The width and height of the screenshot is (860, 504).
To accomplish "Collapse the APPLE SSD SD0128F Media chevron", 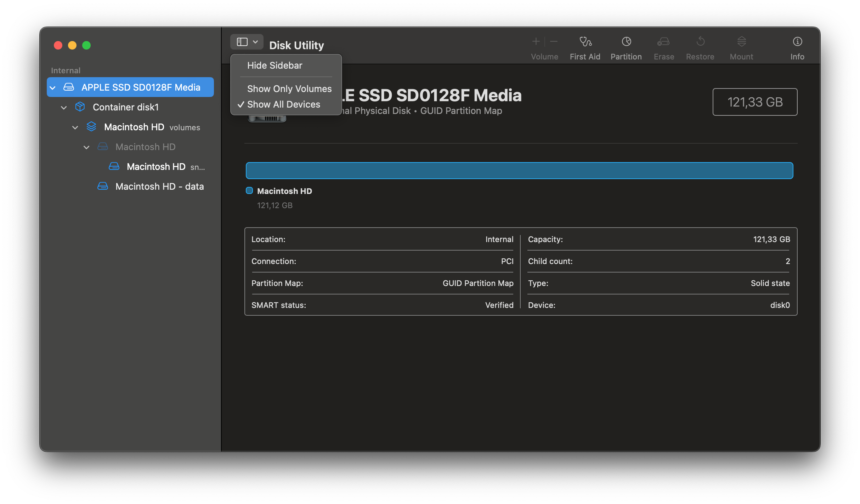I will (x=53, y=87).
